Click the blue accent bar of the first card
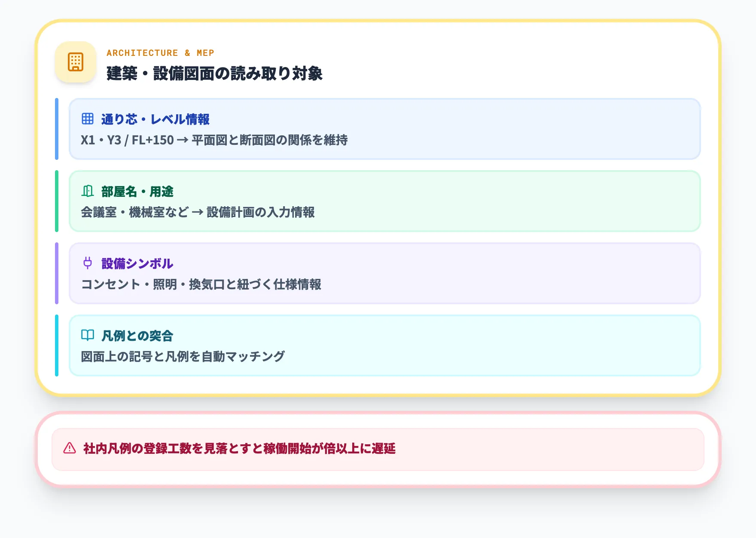 pos(56,128)
